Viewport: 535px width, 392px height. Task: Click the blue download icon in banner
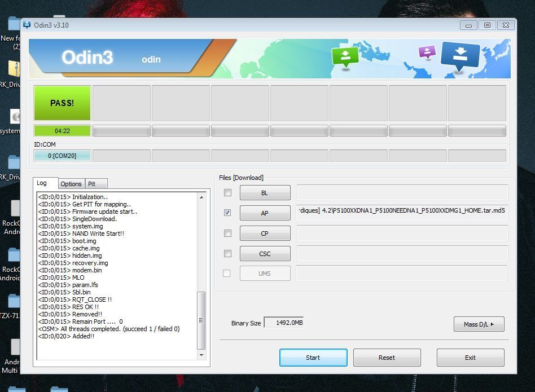point(460,56)
